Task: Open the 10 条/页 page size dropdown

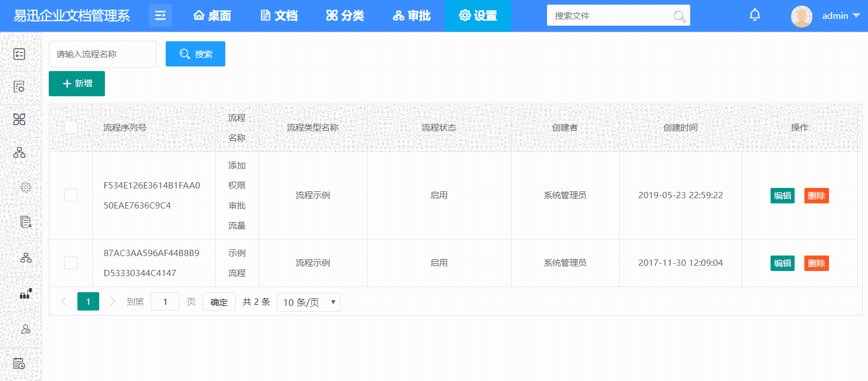Action: [x=308, y=302]
